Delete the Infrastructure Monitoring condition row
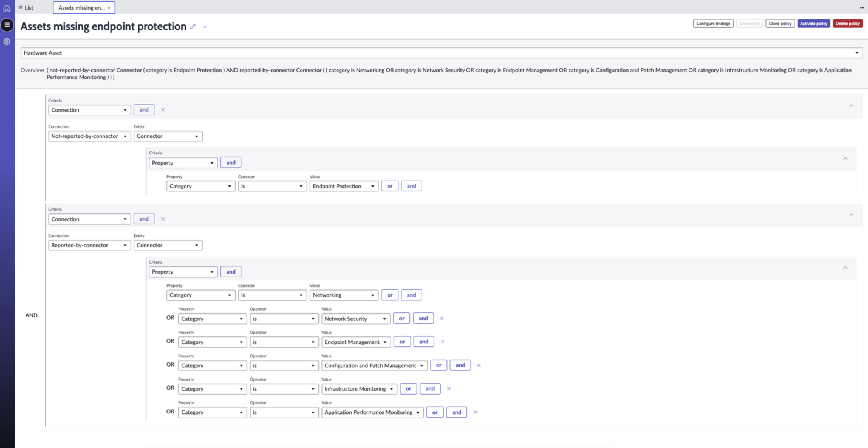Viewport: 868px width, 448px height. click(449, 389)
